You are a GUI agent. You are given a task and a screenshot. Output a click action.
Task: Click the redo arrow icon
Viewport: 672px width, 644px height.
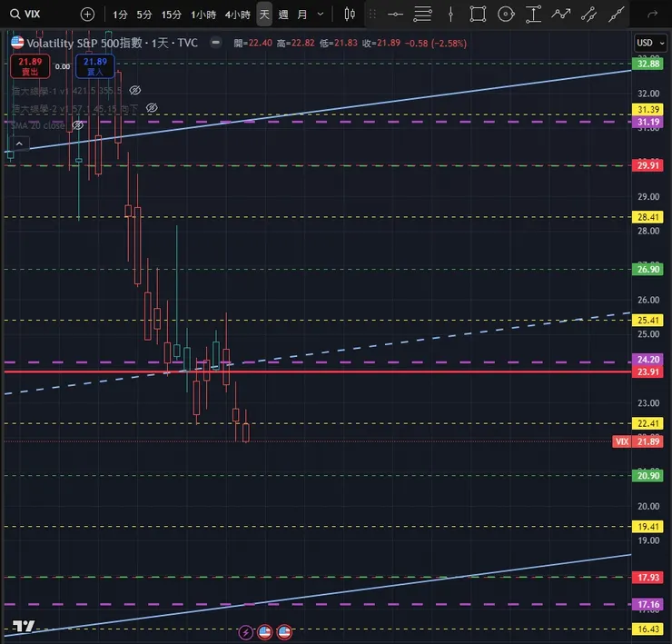point(653,15)
